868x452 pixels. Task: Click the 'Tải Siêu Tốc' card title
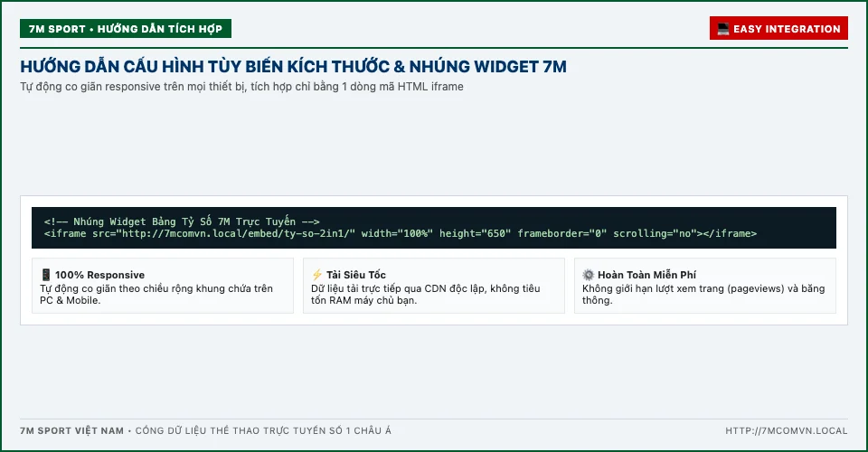[356, 275]
